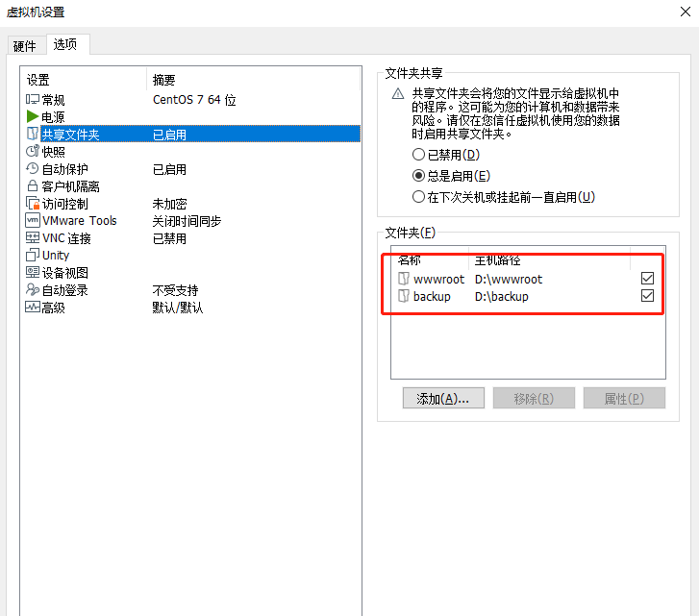This screenshot has height=616, width=699.
Task: Select the Unity settings row
Action: [x=190, y=256]
